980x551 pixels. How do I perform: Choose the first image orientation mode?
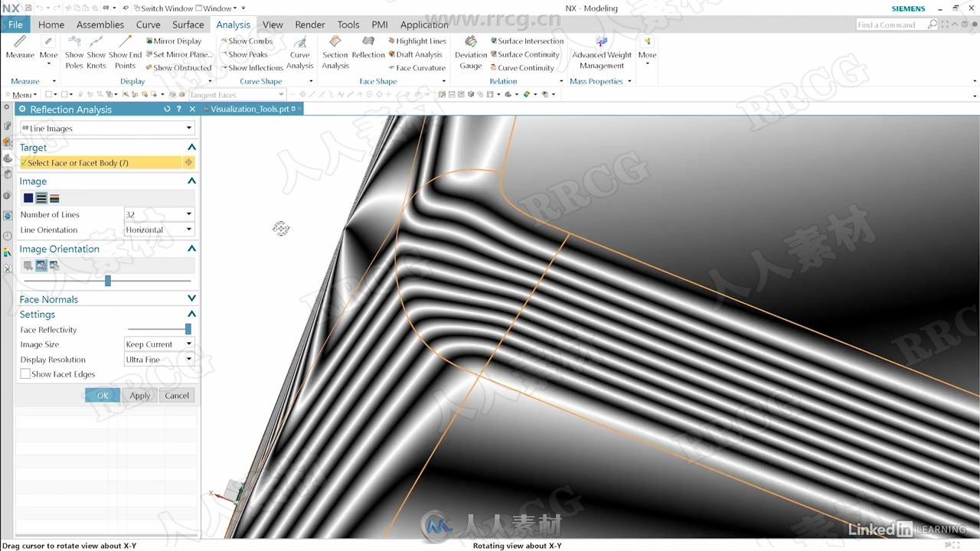28,266
